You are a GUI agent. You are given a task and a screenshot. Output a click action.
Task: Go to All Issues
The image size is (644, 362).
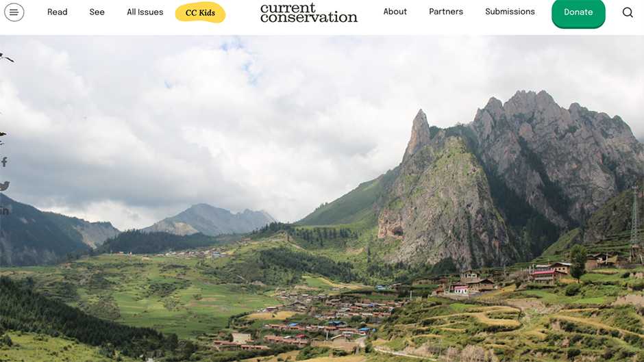(145, 12)
